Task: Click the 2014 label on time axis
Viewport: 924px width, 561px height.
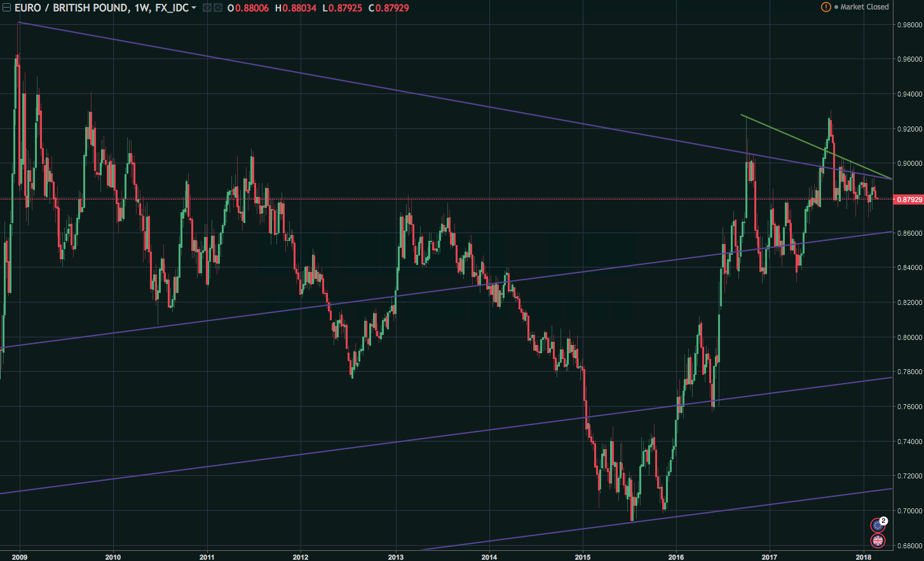Action: click(x=489, y=557)
